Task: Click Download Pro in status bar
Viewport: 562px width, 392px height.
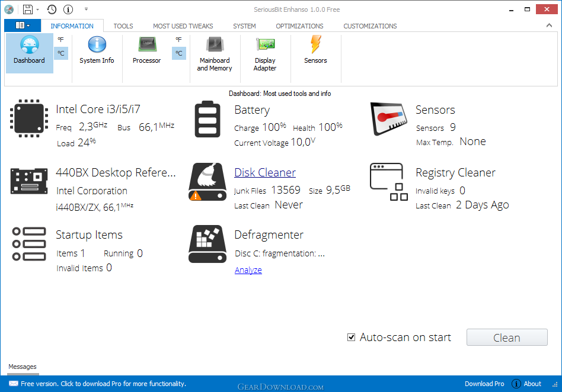Action: click(x=484, y=384)
